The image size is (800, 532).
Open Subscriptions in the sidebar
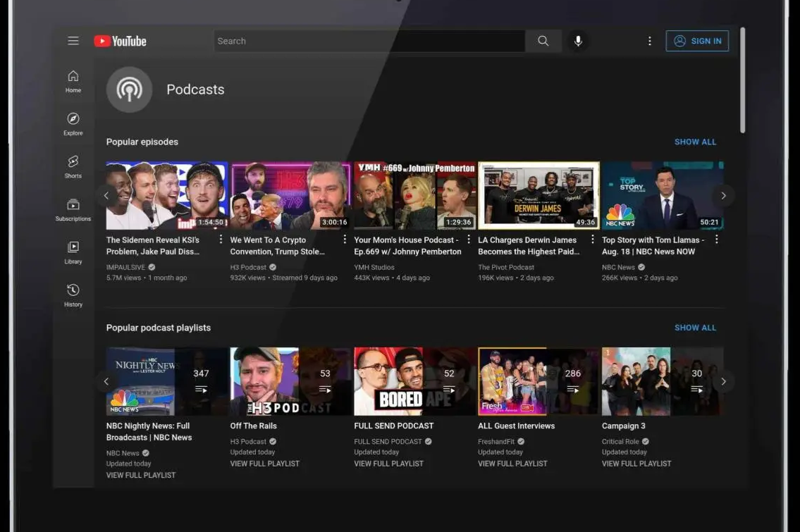point(73,210)
